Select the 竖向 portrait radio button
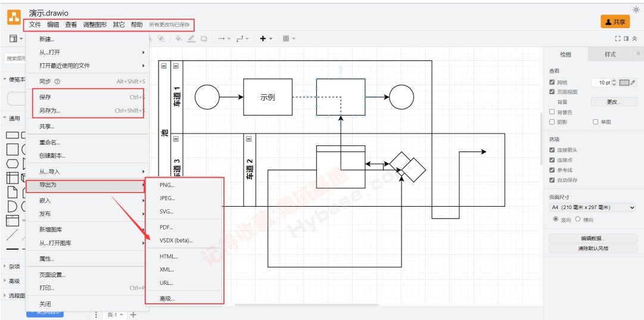The width and height of the screenshot is (644, 320). coord(556,219)
